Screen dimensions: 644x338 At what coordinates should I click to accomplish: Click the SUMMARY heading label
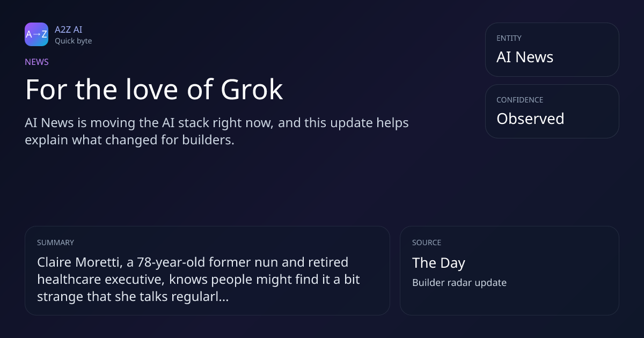[x=55, y=243]
